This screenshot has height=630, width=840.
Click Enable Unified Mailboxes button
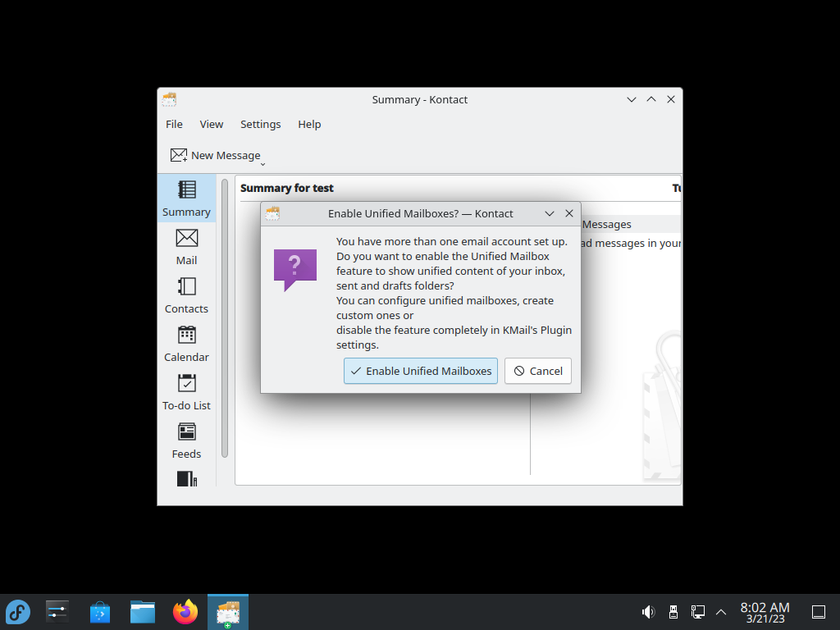click(x=421, y=371)
